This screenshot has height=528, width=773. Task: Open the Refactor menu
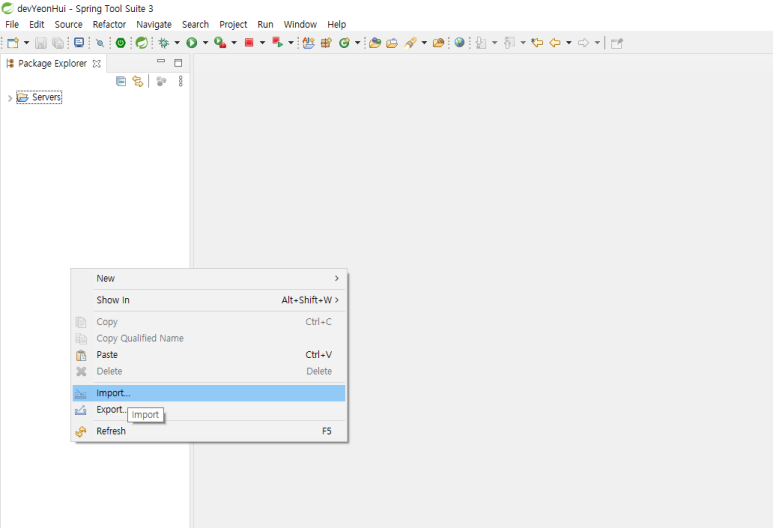[109, 24]
